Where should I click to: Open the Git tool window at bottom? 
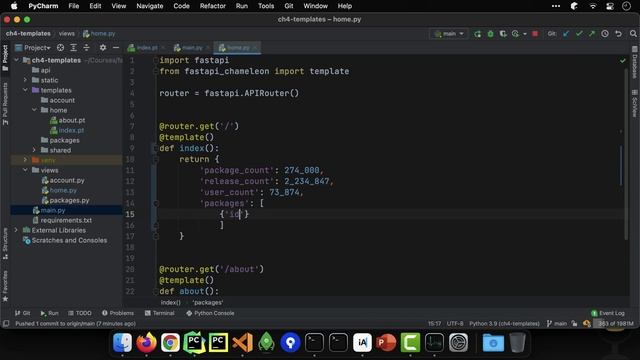coord(22,313)
